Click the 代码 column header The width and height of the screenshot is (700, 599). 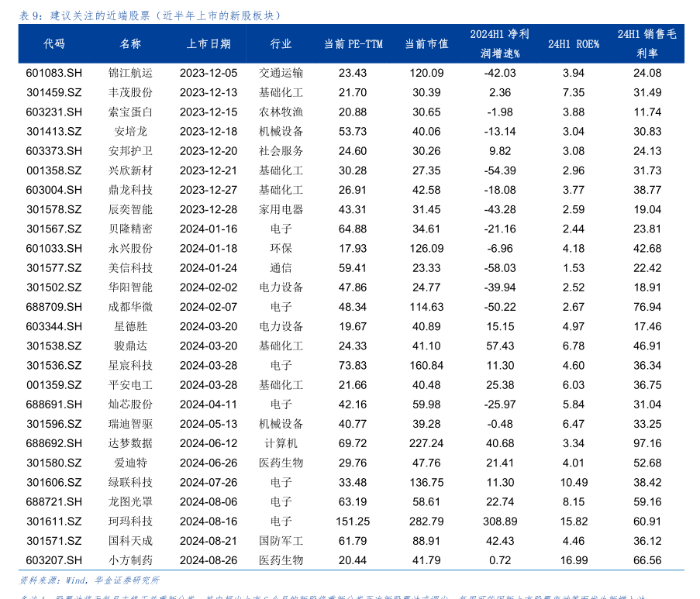53,44
